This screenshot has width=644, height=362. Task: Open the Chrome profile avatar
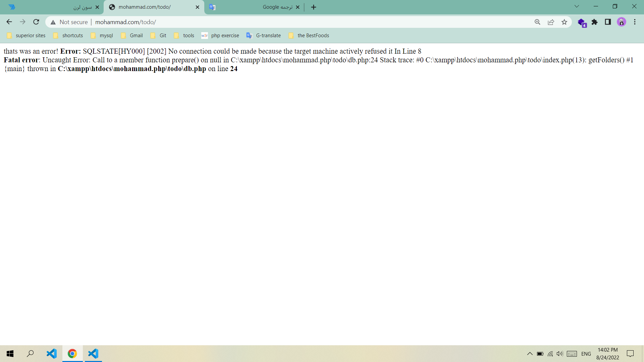622,22
